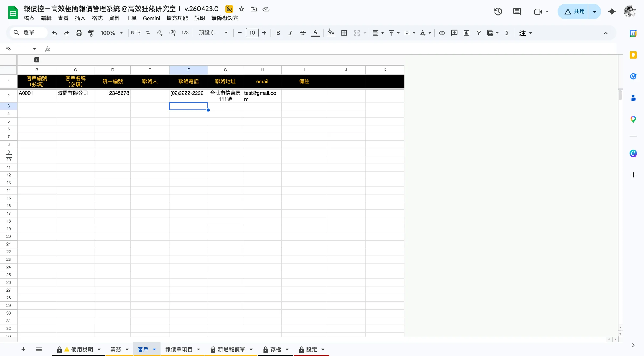Screen dimensions: 644x356
Task: Click the font size field
Action: [x=252, y=33]
